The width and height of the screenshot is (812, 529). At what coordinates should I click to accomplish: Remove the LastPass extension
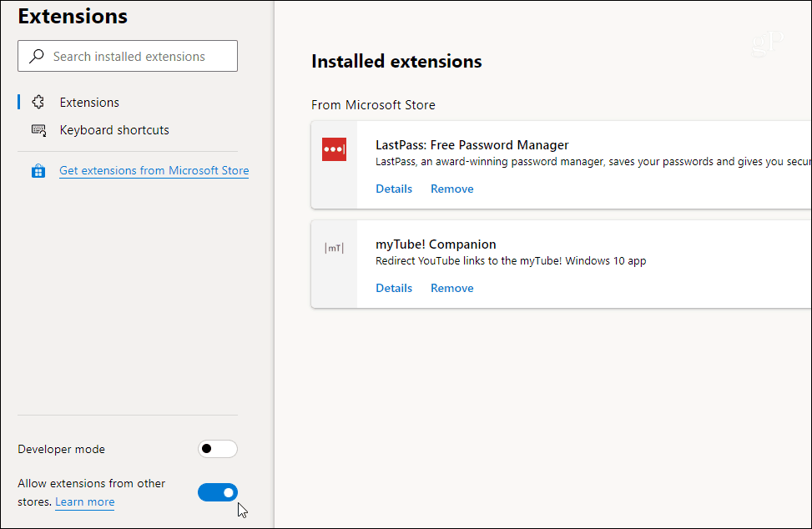point(451,189)
